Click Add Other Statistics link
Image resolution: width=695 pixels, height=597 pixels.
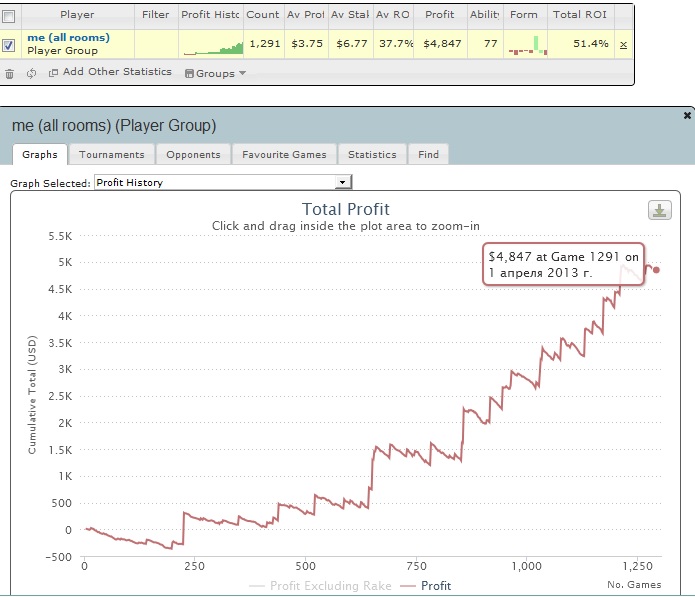[110, 72]
